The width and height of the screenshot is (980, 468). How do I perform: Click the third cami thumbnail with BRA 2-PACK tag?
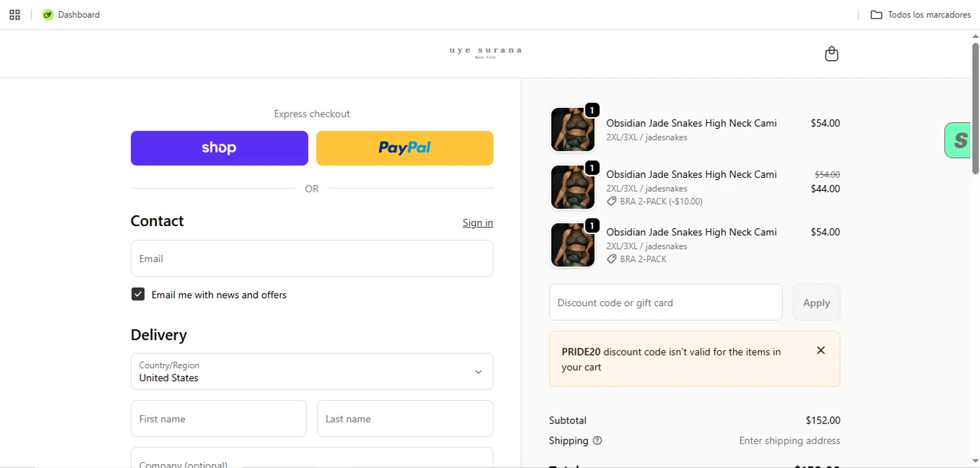tap(573, 244)
